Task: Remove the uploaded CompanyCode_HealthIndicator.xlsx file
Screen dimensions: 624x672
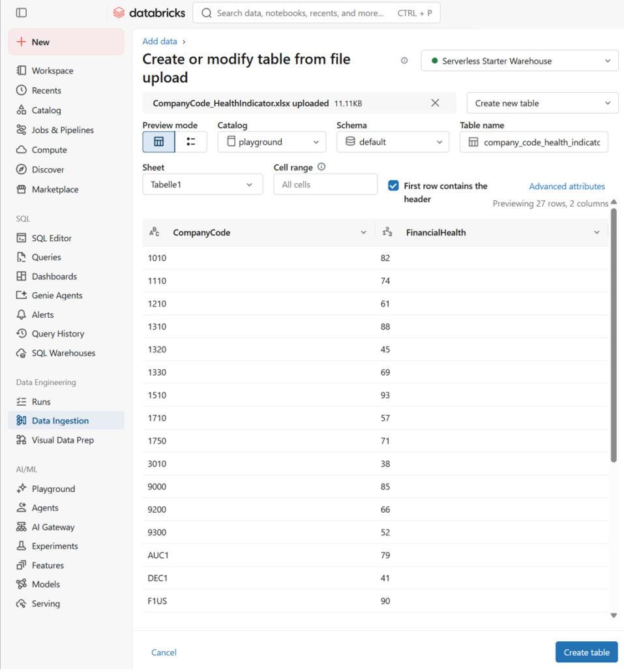Action: click(435, 103)
